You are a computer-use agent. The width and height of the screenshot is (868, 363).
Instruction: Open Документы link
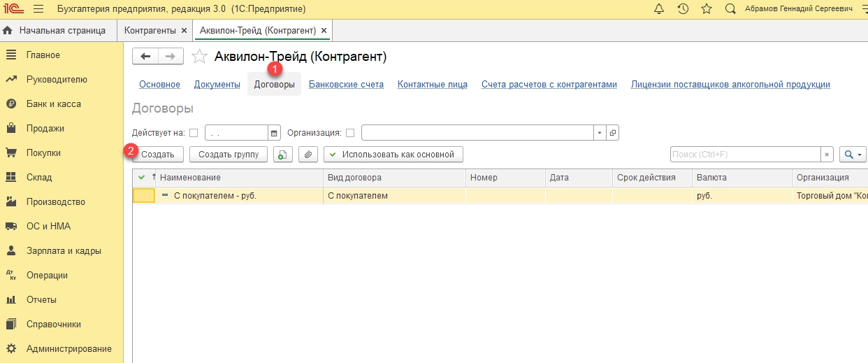click(x=217, y=85)
